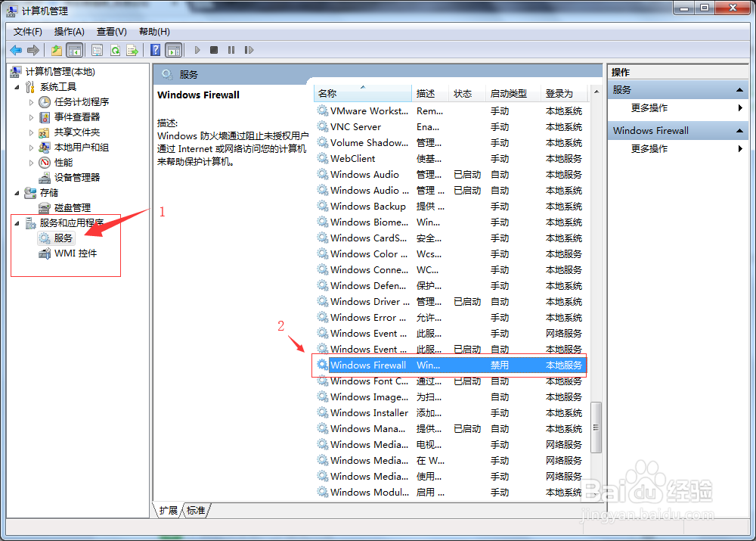Start the service with the play icon

[197, 50]
